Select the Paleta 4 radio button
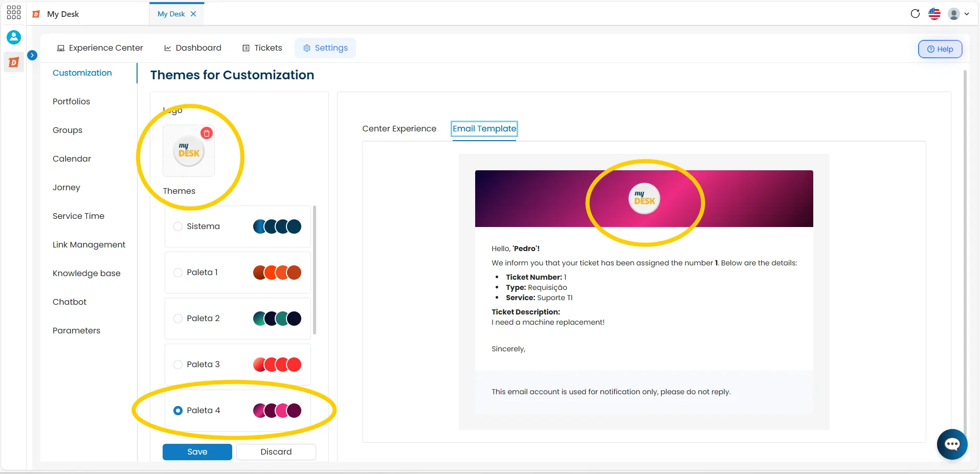Image resolution: width=980 pixels, height=474 pixels. 178,411
